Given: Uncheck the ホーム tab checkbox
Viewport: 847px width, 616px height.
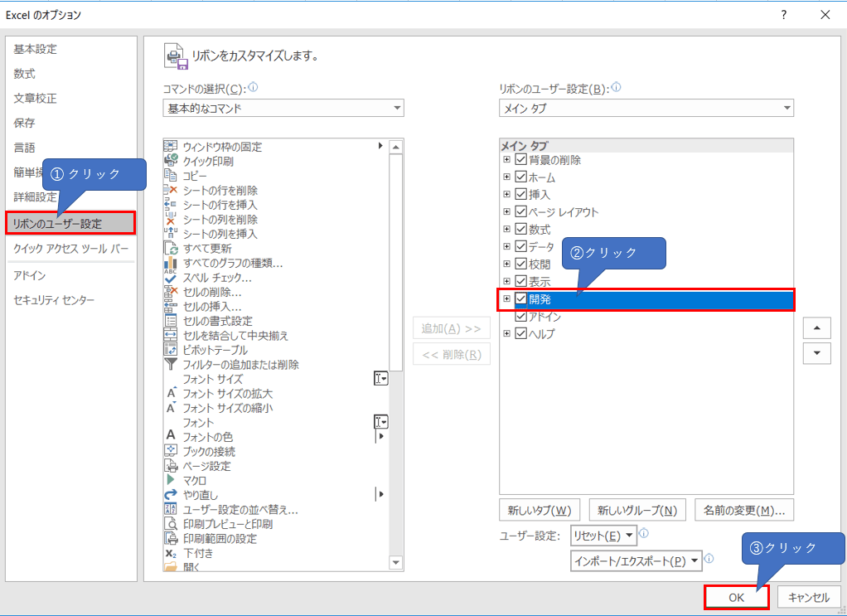Looking at the screenshot, I should click(520, 177).
